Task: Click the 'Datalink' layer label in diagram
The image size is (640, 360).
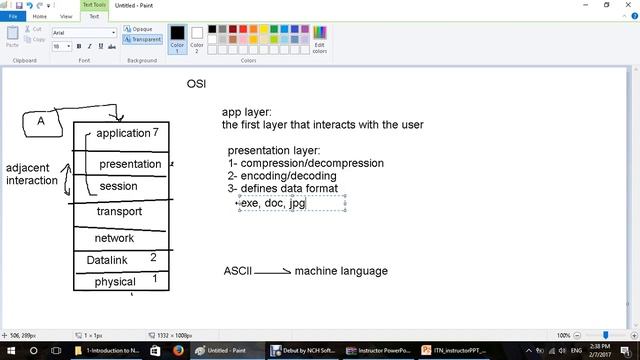Action: click(x=107, y=260)
